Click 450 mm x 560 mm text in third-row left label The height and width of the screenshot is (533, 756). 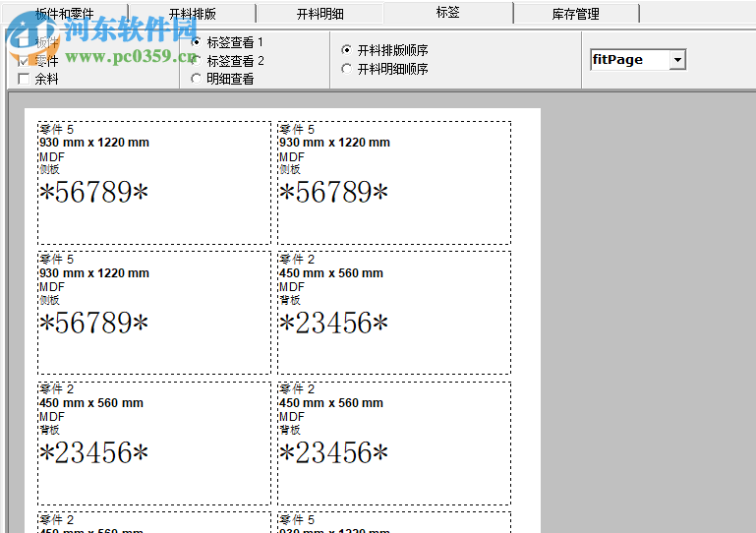(x=91, y=403)
